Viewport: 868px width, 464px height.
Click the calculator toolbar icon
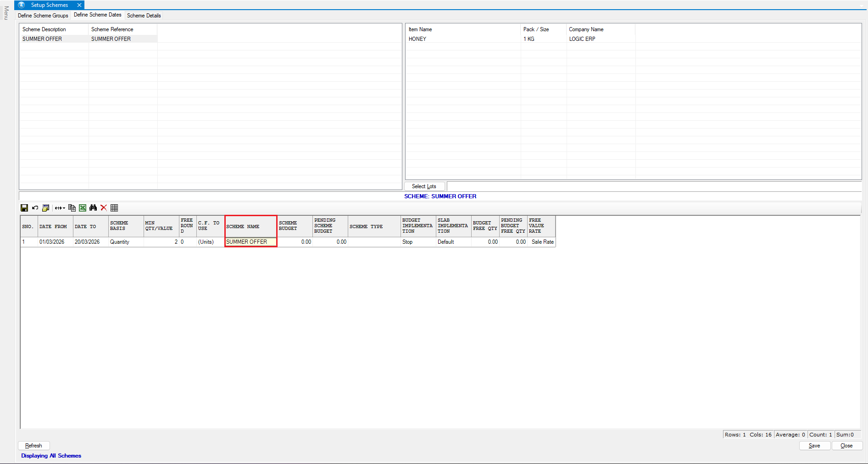click(x=45, y=208)
